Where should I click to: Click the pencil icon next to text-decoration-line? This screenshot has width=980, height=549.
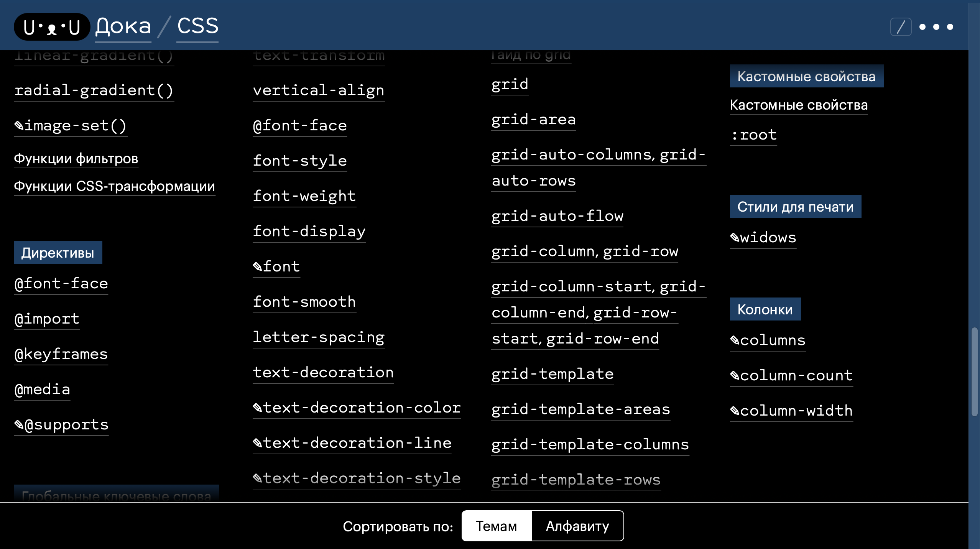pos(258,443)
